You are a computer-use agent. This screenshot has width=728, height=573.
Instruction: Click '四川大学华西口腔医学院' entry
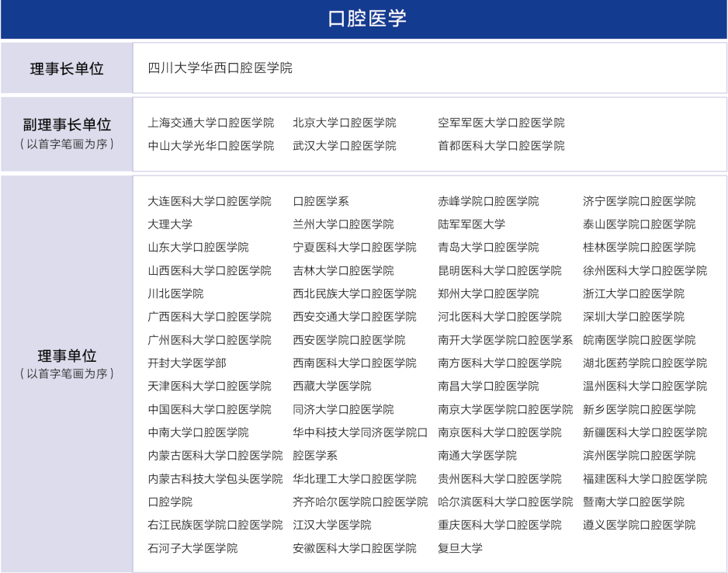[220, 68]
